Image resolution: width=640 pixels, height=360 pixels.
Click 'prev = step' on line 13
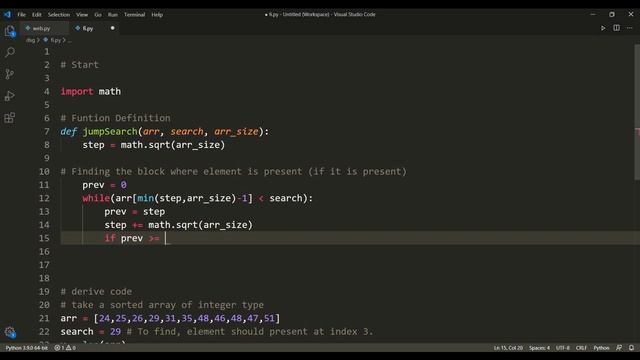point(135,212)
